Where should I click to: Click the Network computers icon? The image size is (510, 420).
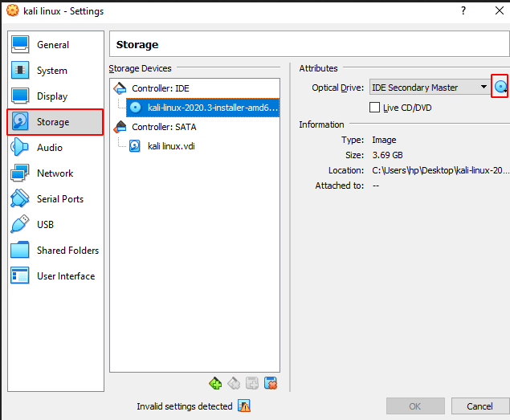pos(20,173)
